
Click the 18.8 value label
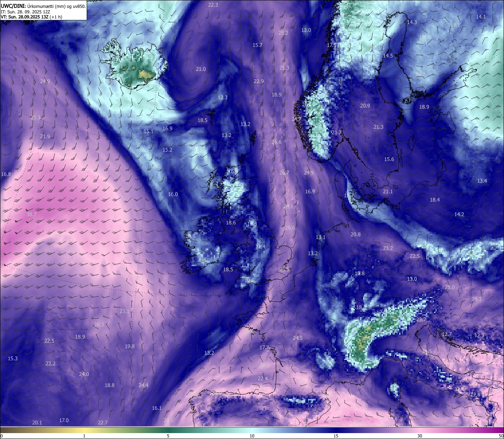109,385
